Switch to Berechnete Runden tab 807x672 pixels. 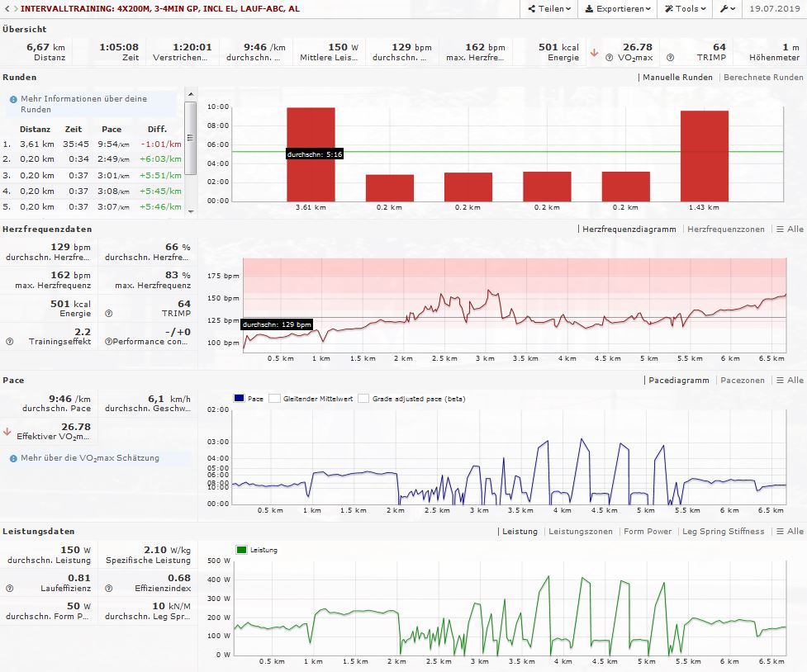coord(762,77)
